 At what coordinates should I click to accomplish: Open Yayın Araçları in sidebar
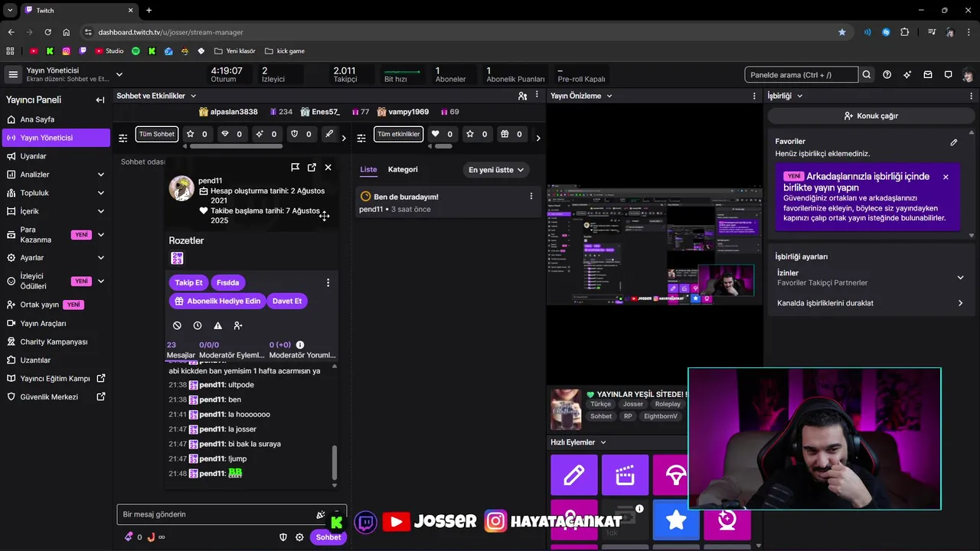click(x=55, y=324)
